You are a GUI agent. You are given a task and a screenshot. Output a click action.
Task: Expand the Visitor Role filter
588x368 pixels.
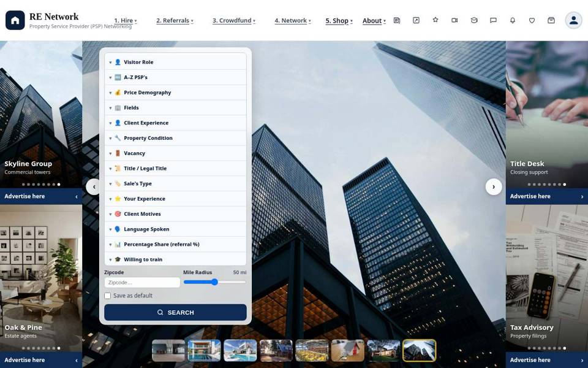[x=176, y=62]
